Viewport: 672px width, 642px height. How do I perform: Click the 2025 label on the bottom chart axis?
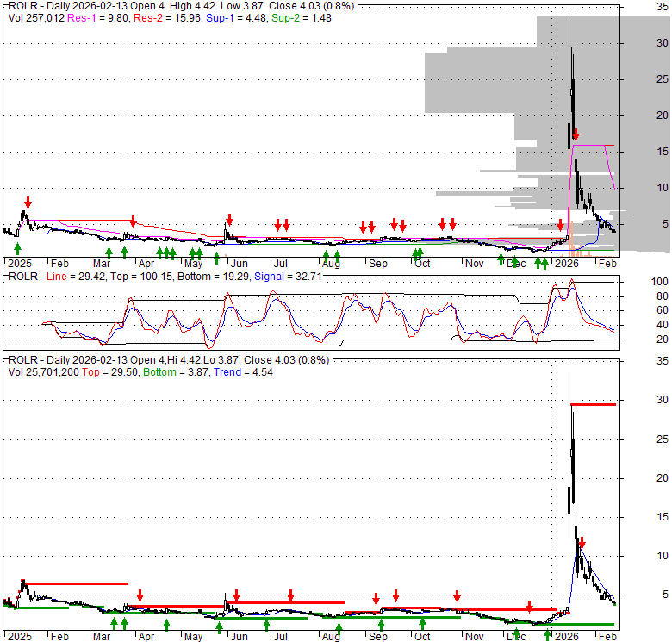[x=20, y=637]
